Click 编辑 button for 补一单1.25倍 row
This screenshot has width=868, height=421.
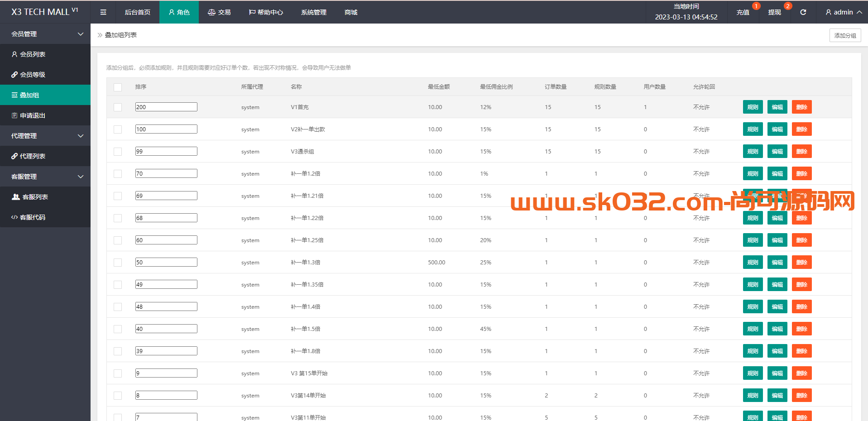(x=777, y=240)
